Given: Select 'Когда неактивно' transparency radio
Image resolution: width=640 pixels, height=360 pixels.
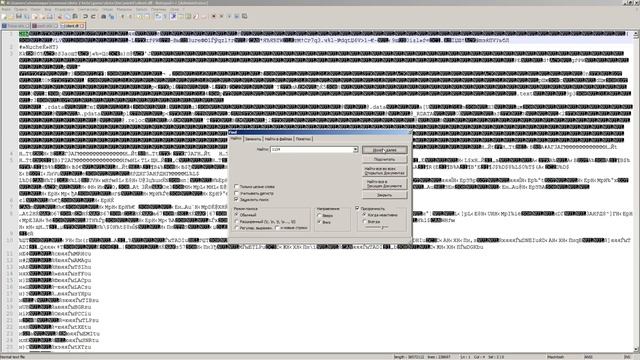Looking at the screenshot, I should [364, 215].
